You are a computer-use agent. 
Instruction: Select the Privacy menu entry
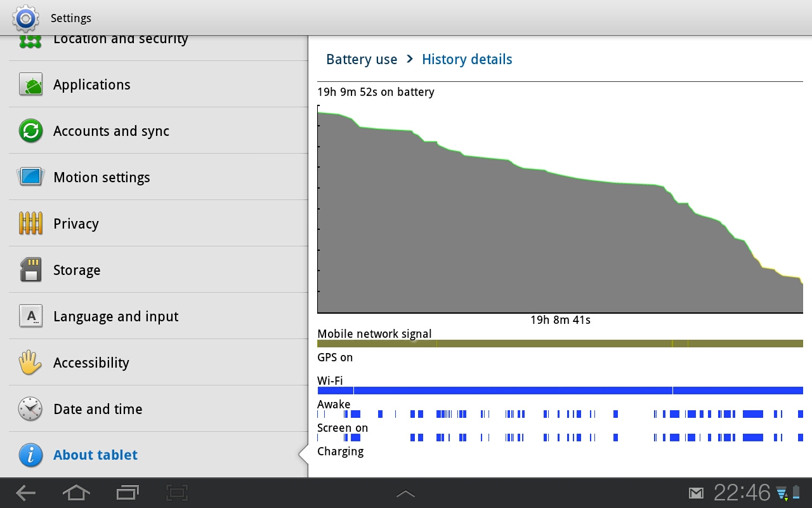159,224
